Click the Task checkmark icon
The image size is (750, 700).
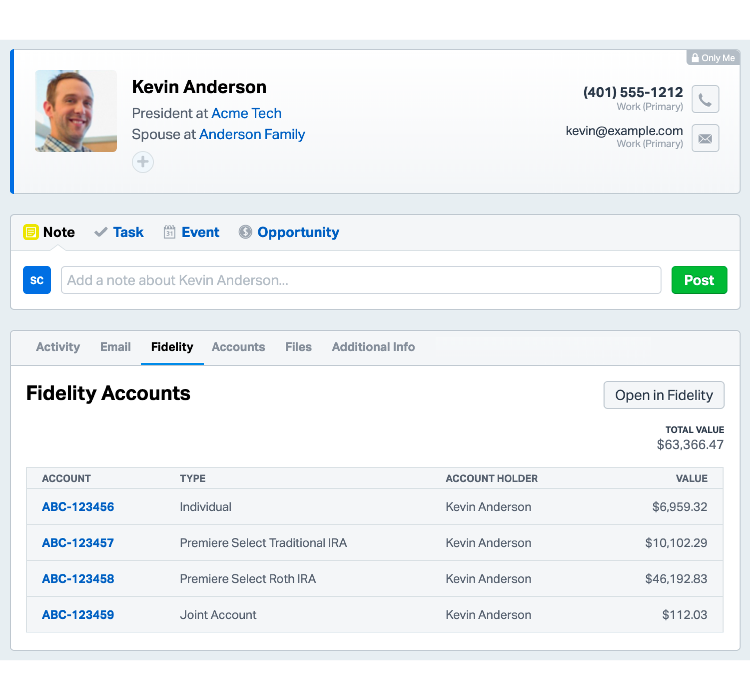(101, 232)
